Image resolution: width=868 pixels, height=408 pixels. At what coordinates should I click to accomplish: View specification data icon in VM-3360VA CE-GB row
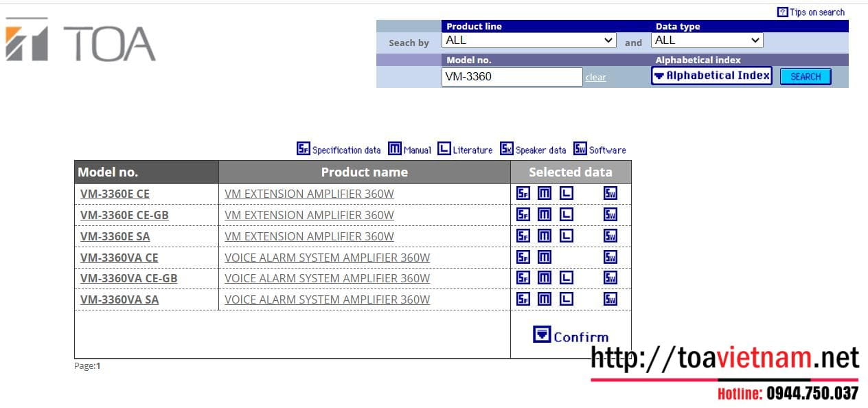click(523, 278)
